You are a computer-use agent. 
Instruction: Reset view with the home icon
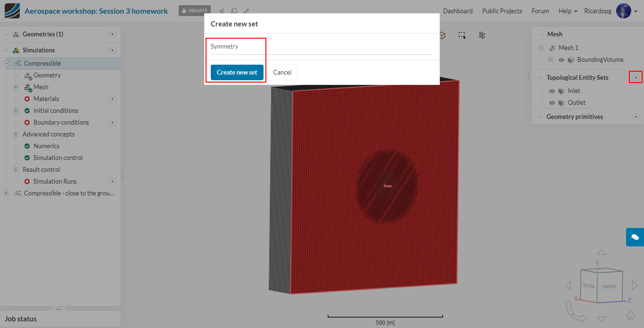pyautogui.click(x=630, y=315)
